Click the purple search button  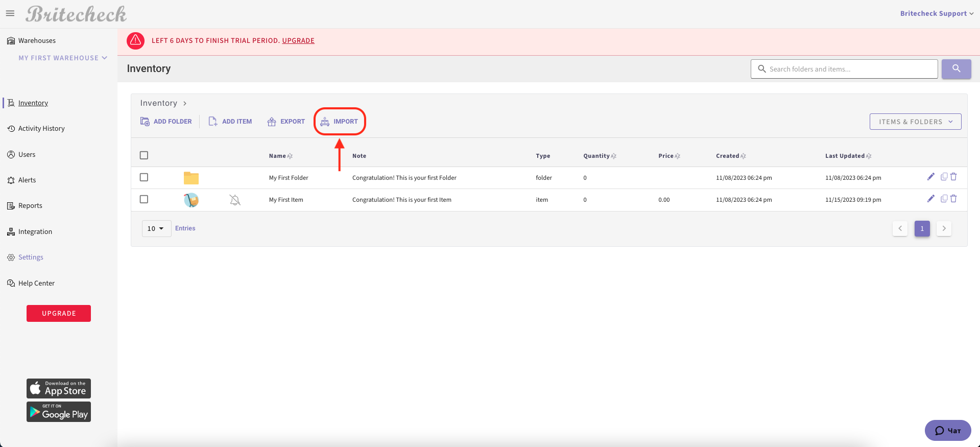point(956,68)
